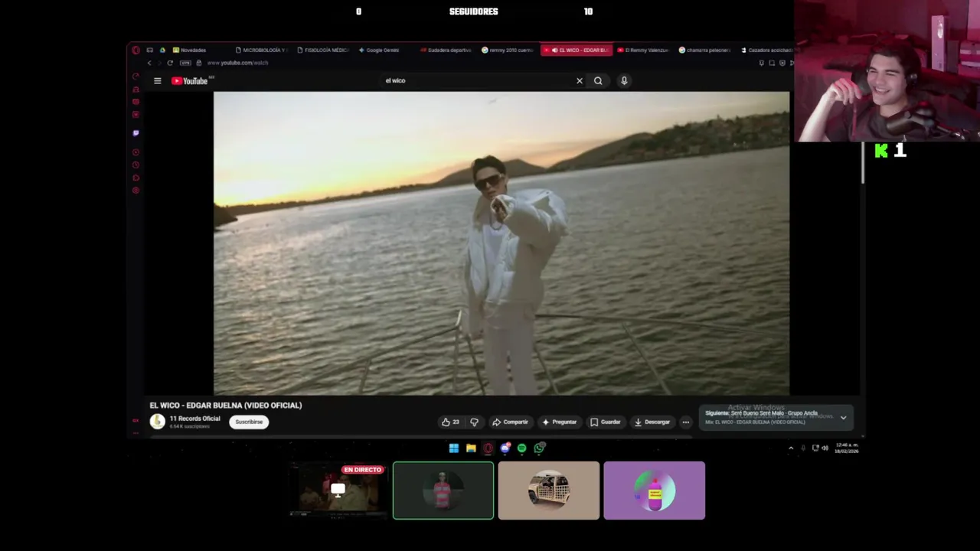Open File Explorer from the taskbar
This screenshot has width=980, height=551.
coord(471,448)
